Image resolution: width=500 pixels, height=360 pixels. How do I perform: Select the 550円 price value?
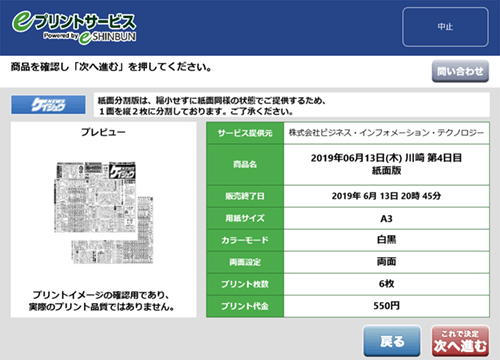click(386, 306)
